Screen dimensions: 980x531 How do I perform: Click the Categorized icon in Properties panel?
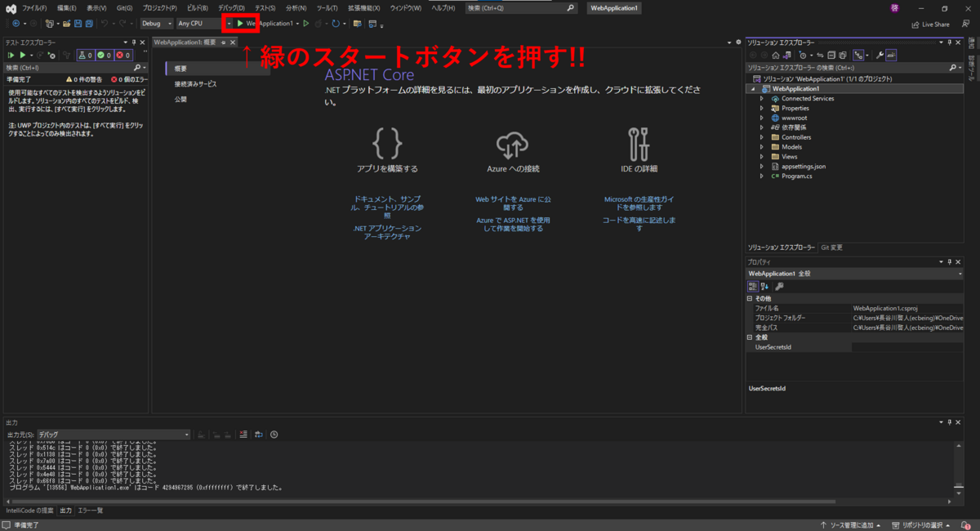[753, 286]
